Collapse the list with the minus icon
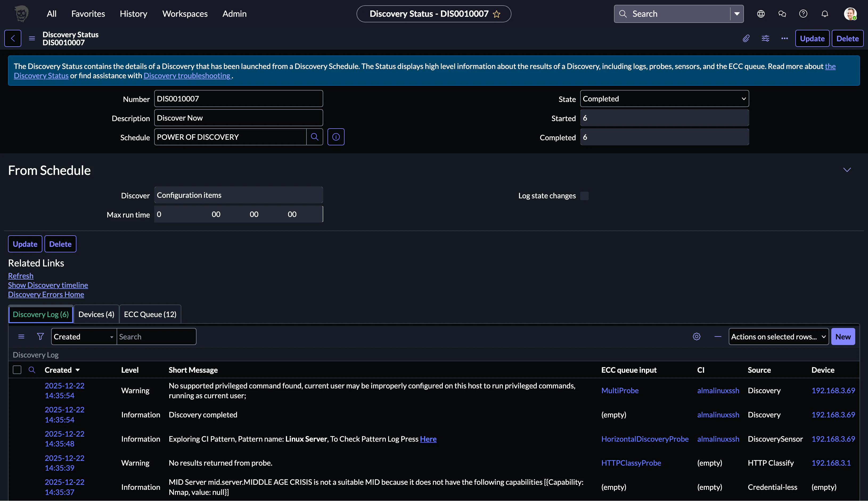Viewport: 868px width, 501px height. 718,336
